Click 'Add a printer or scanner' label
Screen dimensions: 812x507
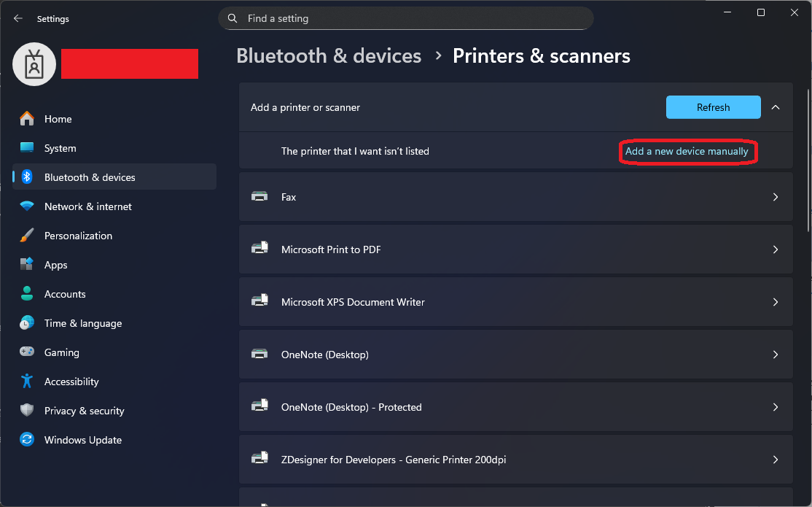click(x=305, y=107)
